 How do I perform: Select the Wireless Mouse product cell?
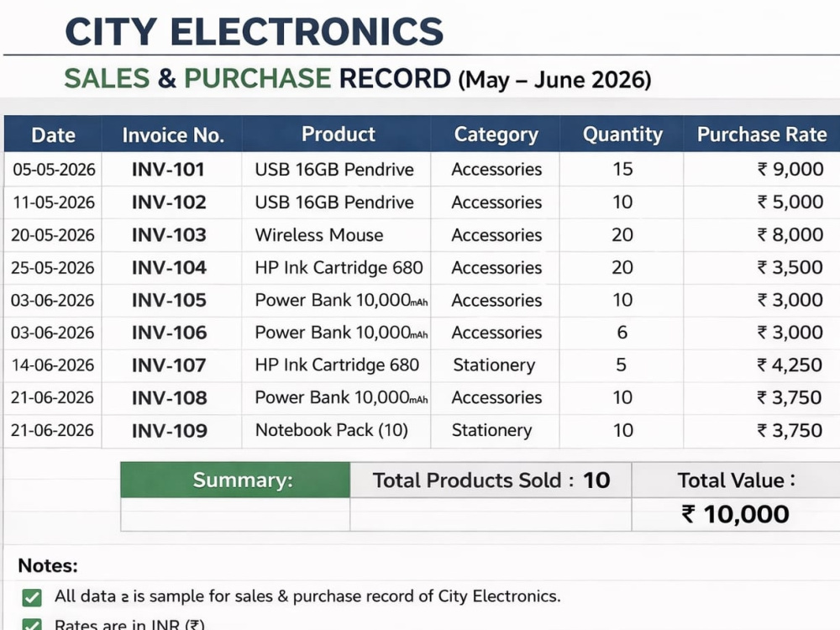pyautogui.click(x=337, y=234)
